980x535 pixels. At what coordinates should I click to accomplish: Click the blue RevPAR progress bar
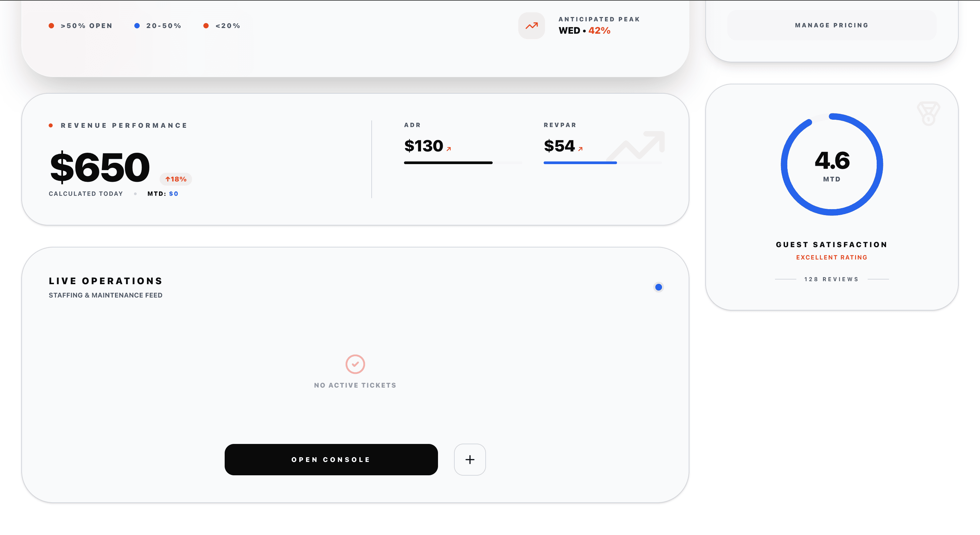tap(580, 162)
